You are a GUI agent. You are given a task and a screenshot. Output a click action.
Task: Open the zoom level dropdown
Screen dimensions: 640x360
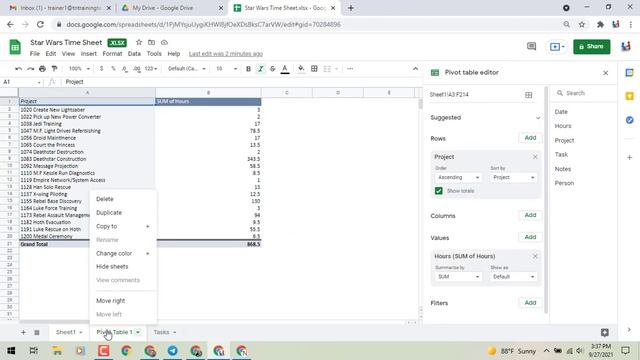pyautogui.click(x=79, y=69)
